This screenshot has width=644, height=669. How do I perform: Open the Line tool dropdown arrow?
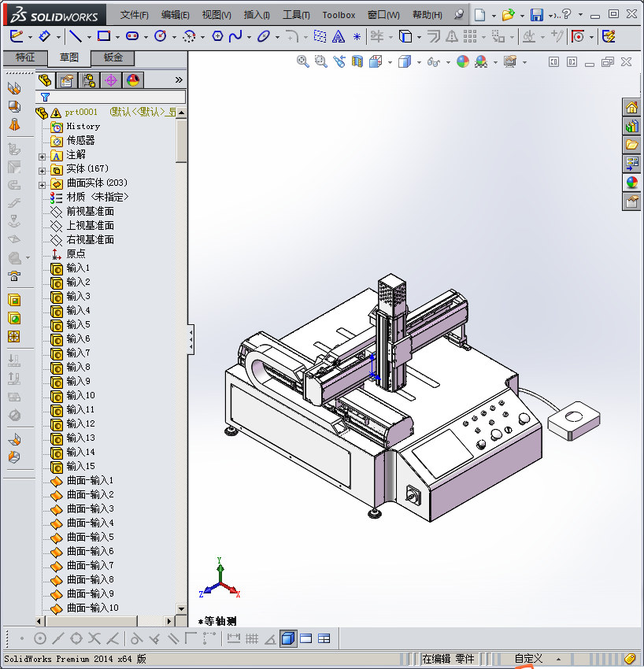point(89,38)
